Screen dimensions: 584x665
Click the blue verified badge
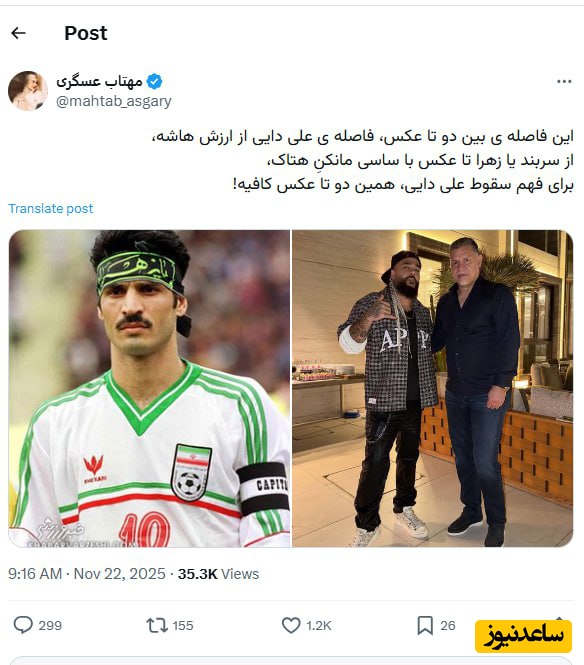[154, 81]
